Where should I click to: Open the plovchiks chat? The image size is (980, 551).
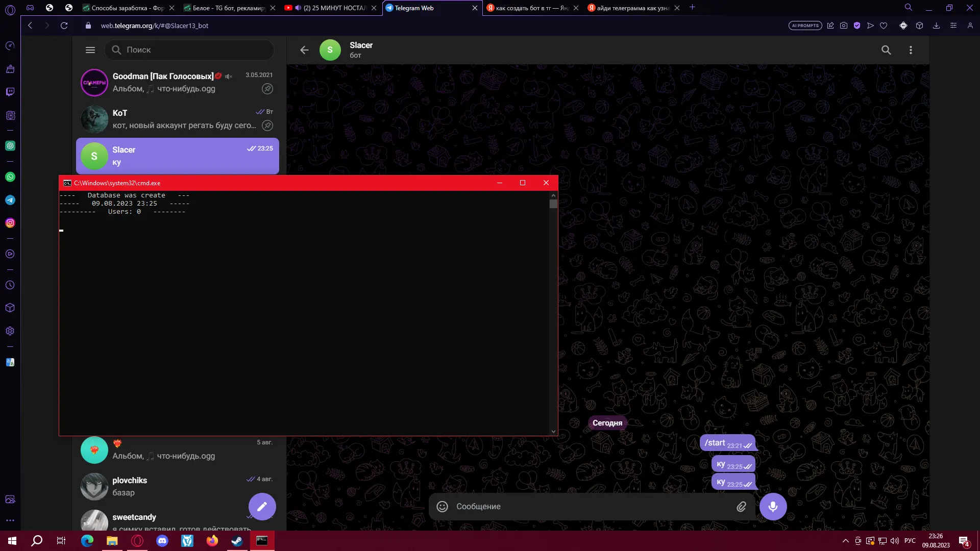point(178,487)
